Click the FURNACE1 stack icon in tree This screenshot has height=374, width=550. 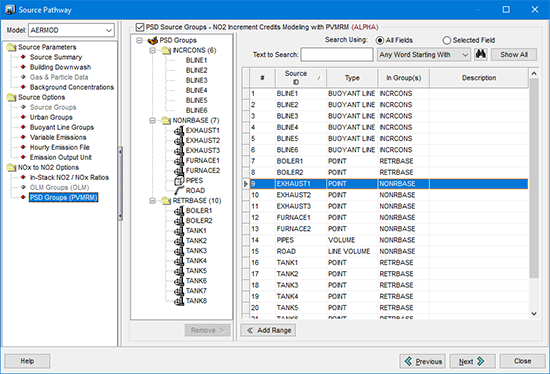(179, 161)
